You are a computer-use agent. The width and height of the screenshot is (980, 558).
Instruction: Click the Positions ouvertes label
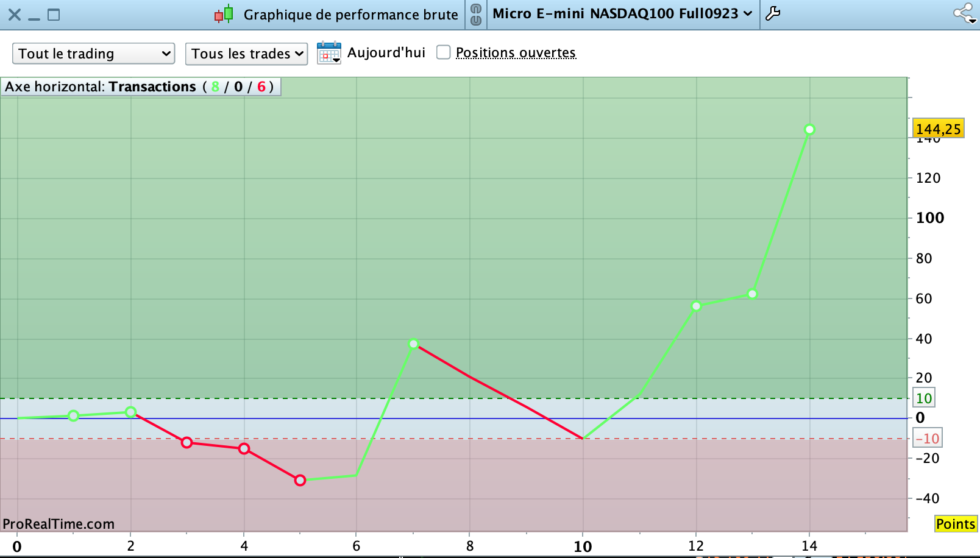[516, 53]
